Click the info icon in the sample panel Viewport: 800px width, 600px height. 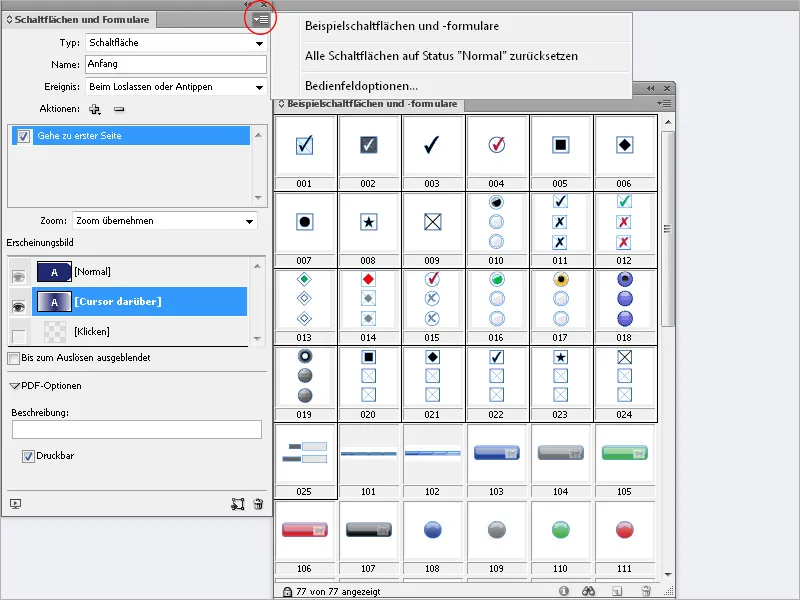point(564,590)
